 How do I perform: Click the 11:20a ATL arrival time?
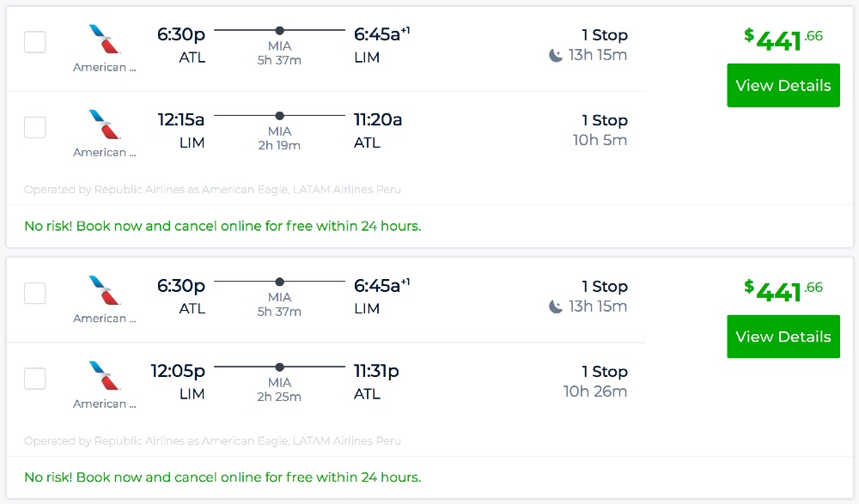click(378, 120)
